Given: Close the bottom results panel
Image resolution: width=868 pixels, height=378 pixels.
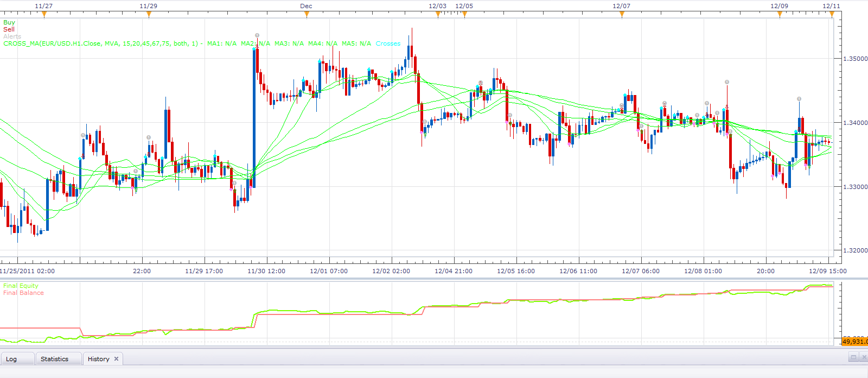Looking at the screenshot, I should tap(864, 357).
